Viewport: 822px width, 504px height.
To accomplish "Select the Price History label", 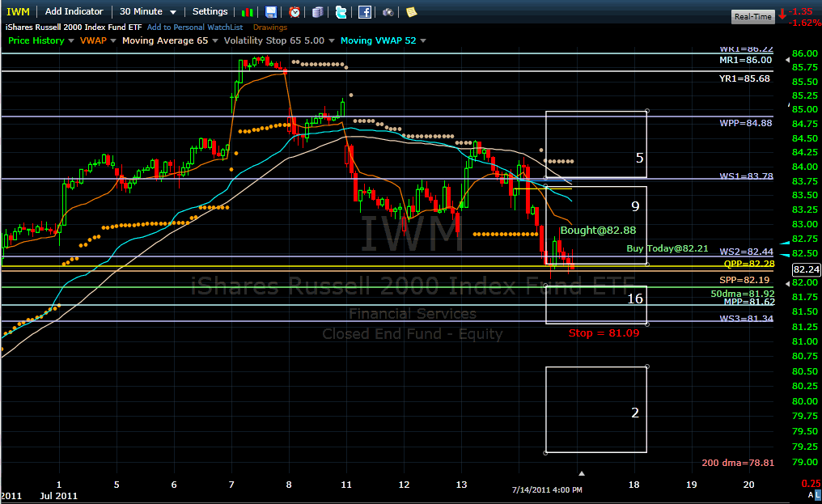I will (x=36, y=40).
